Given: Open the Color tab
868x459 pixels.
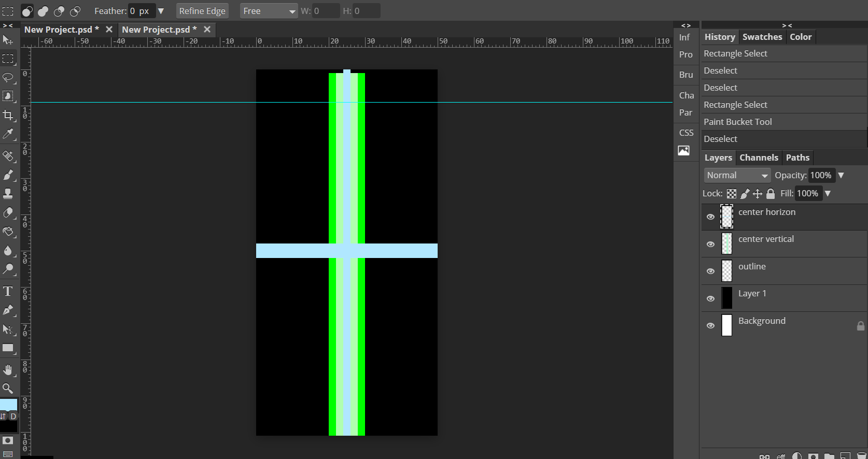Looking at the screenshot, I should (801, 37).
